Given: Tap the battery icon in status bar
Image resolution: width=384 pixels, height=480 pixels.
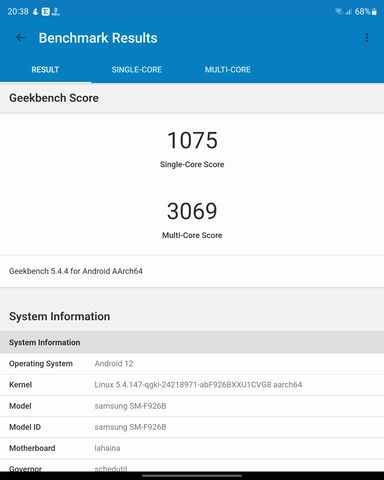Looking at the screenshot, I should [x=374, y=12].
